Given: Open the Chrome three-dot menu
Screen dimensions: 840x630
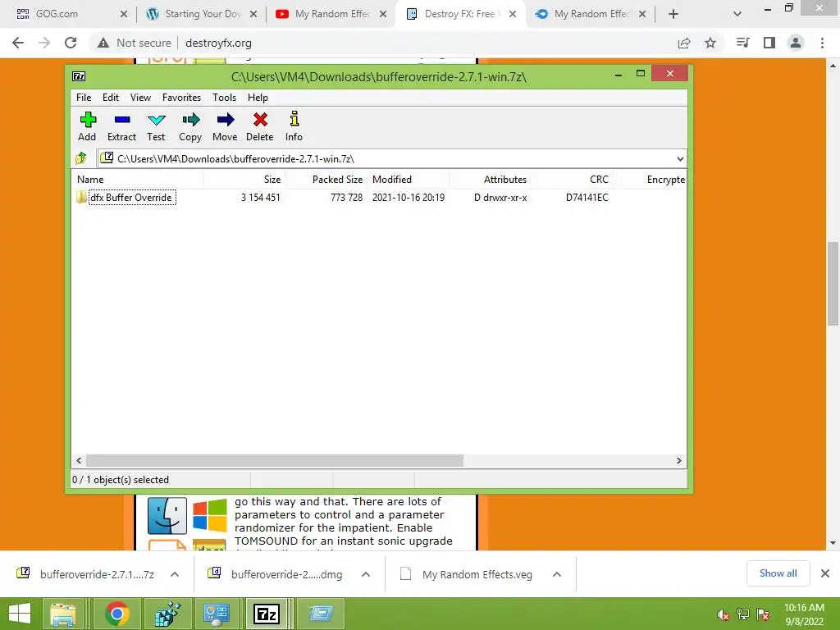Looking at the screenshot, I should coord(822,43).
